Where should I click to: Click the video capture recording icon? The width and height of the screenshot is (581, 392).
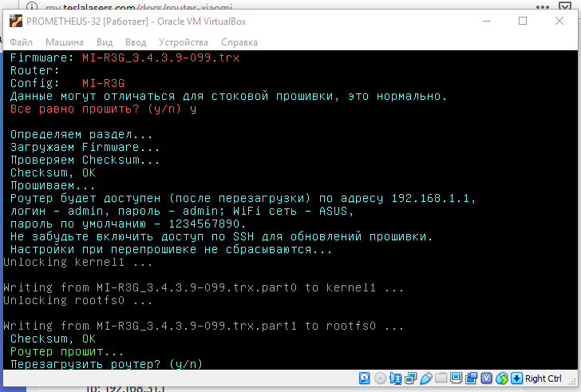click(471, 378)
